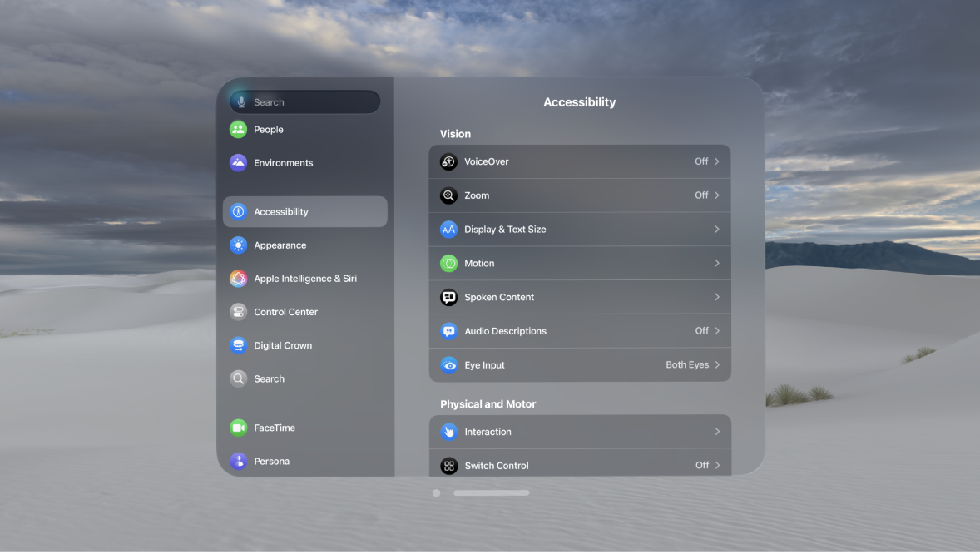Click the Off value for Audio Descriptions

701,331
